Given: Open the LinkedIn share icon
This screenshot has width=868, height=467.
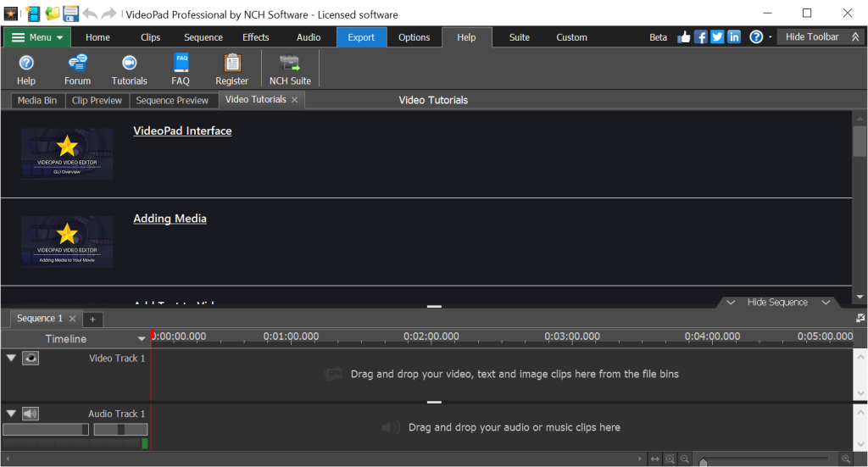Looking at the screenshot, I should pos(734,37).
